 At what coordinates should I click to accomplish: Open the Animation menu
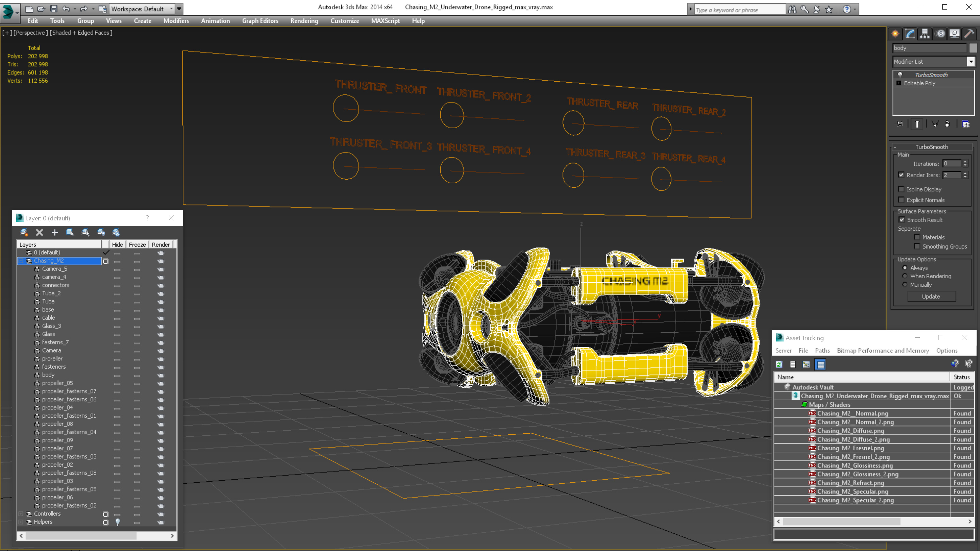pyautogui.click(x=215, y=21)
